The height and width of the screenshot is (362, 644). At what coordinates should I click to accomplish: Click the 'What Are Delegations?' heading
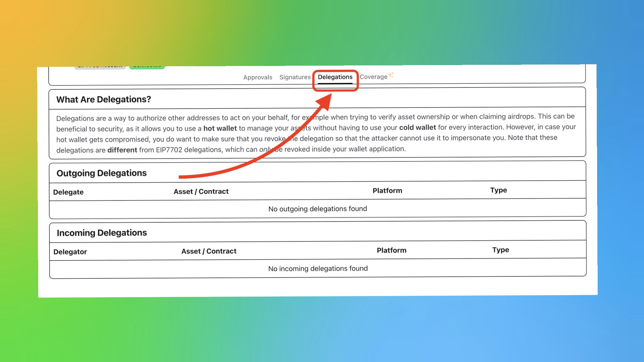coord(103,99)
